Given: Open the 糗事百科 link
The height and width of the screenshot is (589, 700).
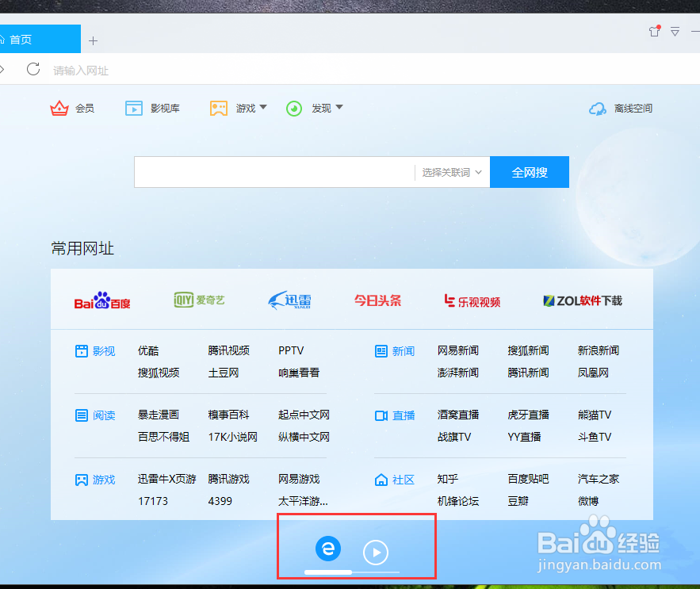Looking at the screenshot, I should (228, 415).
